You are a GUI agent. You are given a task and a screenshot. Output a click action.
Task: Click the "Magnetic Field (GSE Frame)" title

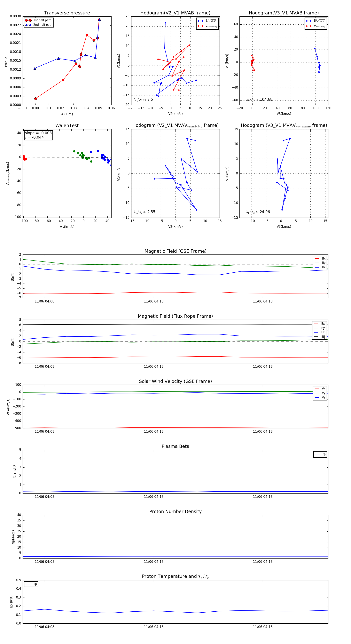(x=175, y=251)
